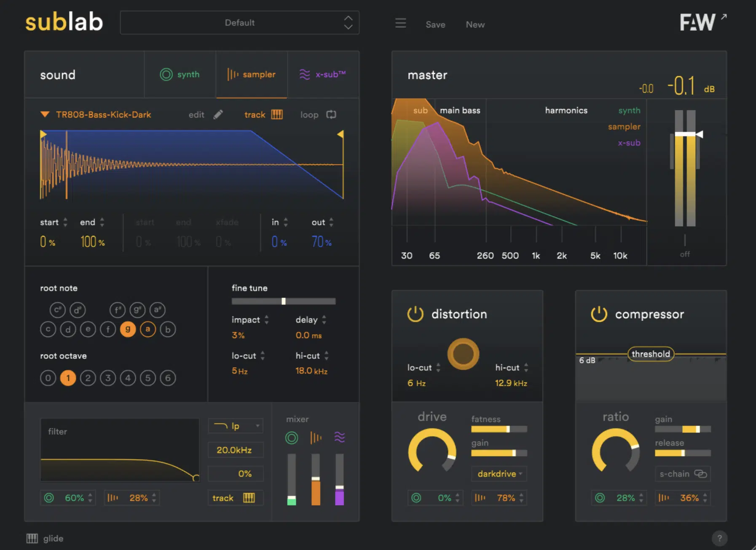This screenshot has height=550, width=756.
Task: Click the glide label
Action: pyautogui.click(x=53, y=538)
